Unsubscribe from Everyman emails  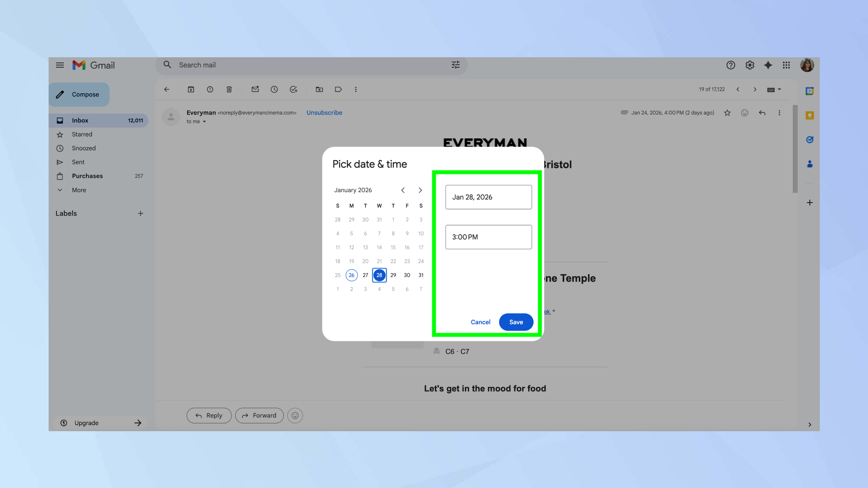[x=324, y=112]
